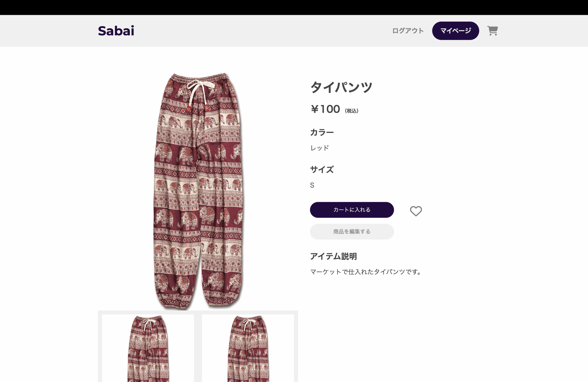
Task: Click the size value S
Action: [x=312, y=185]
